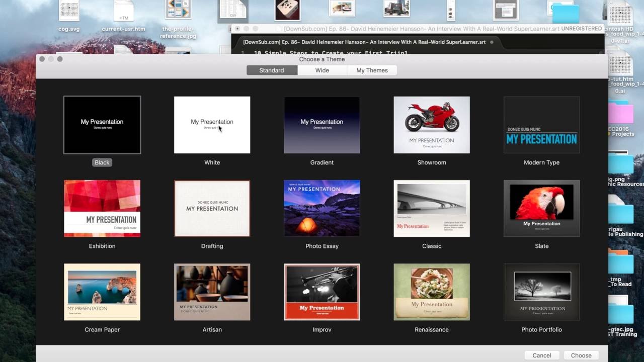The height and width of the screenshot is (362, 644).
Task: Click the '10 Simple Steps' line in Sublime Text
Action: pos(331,53)
